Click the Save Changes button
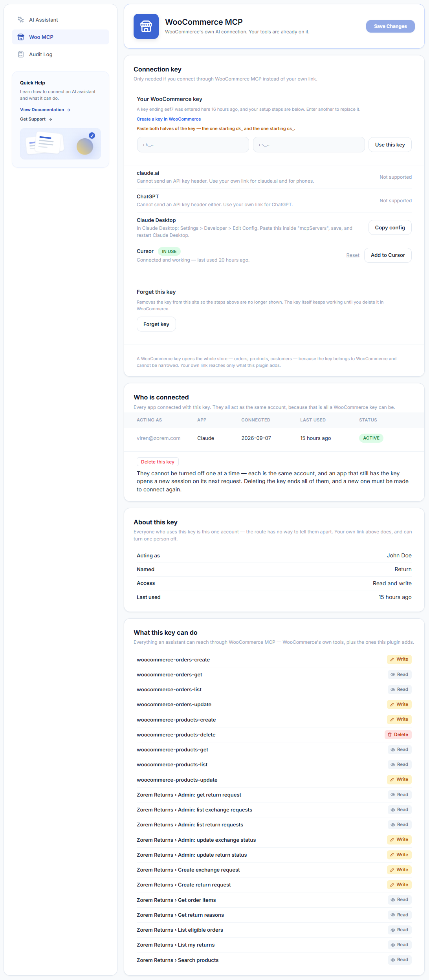This screenshot has height=980, width=429. click(390, 26)
